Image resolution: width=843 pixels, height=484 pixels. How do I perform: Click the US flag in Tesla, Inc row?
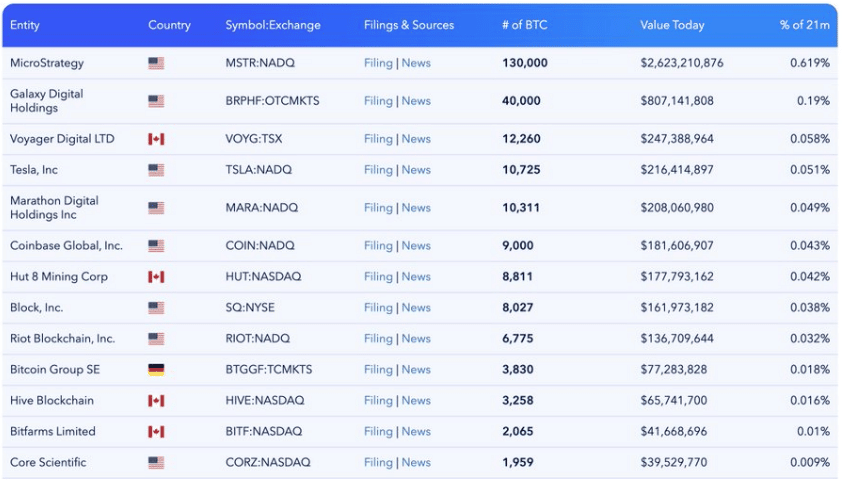click(156, 170)
